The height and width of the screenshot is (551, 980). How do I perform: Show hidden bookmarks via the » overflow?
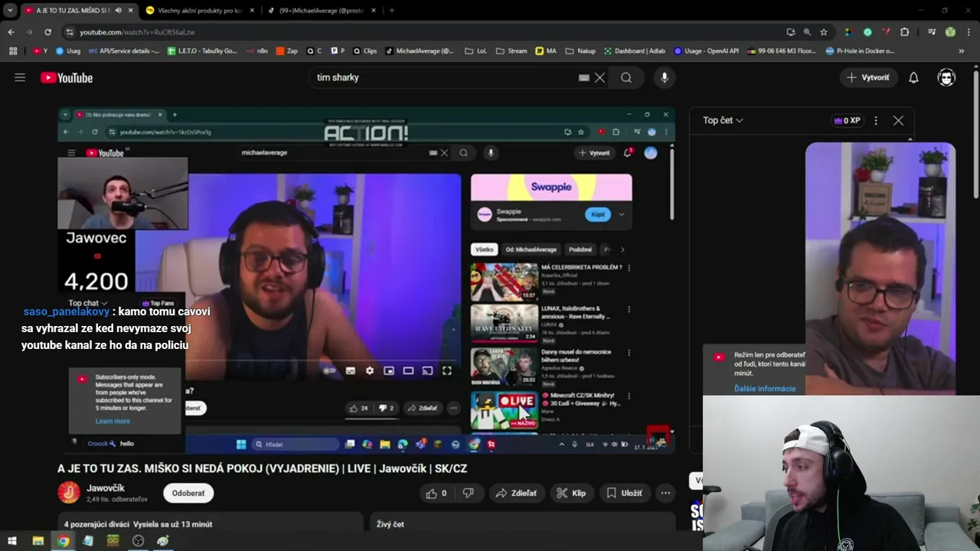962,51
